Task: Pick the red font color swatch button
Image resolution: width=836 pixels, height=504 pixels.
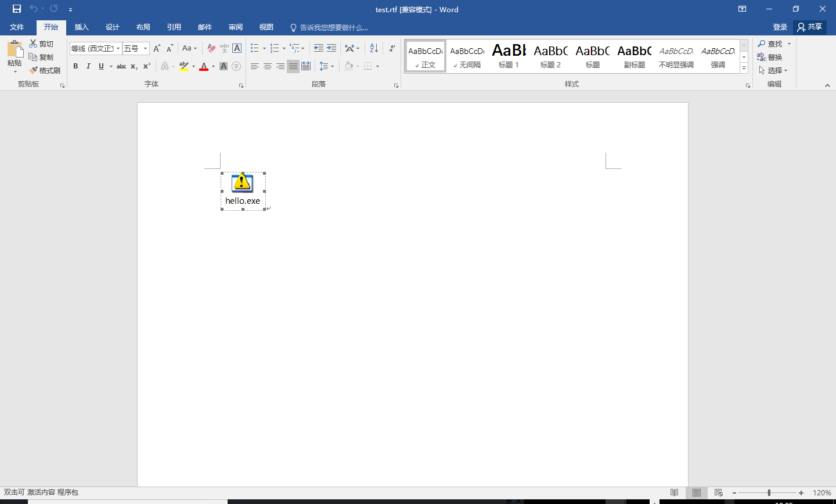Action: pos(204,66)
